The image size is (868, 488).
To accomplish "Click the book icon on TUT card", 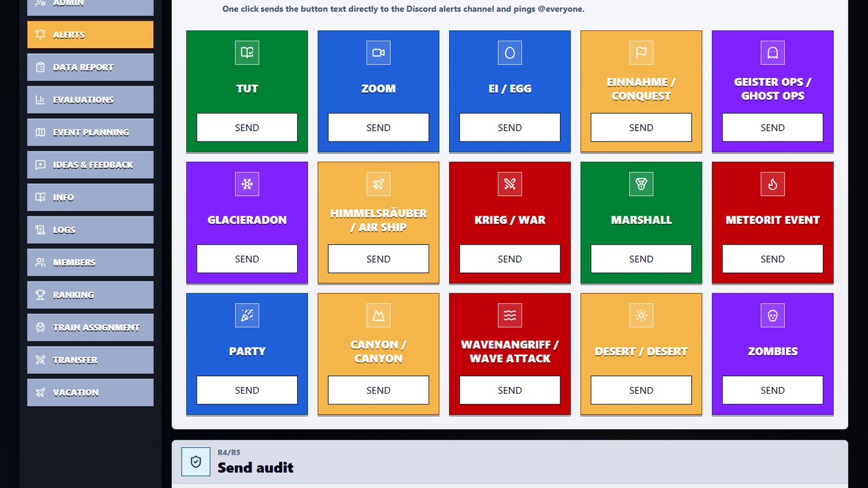I will tap(247, 53).
